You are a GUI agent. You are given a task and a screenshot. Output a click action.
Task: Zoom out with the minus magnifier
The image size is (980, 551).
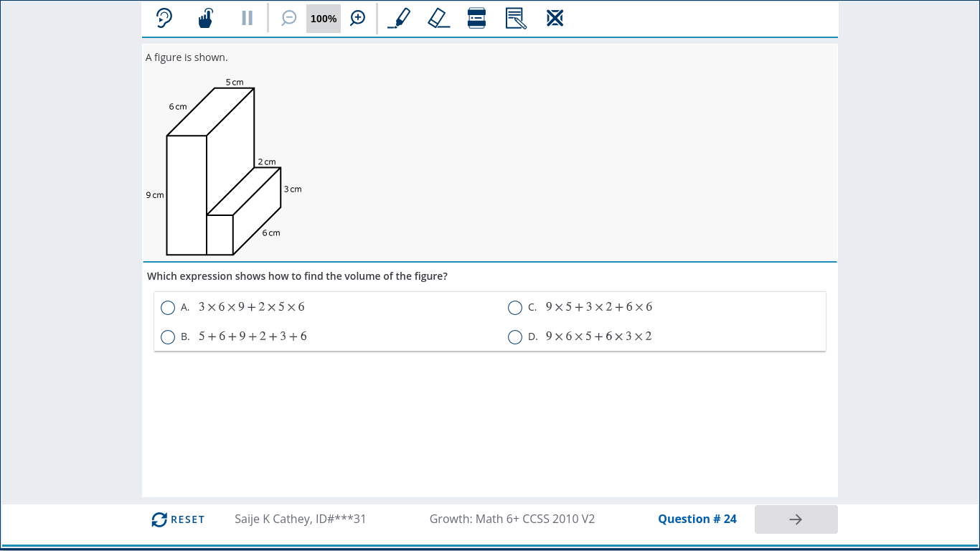point(289,18)
